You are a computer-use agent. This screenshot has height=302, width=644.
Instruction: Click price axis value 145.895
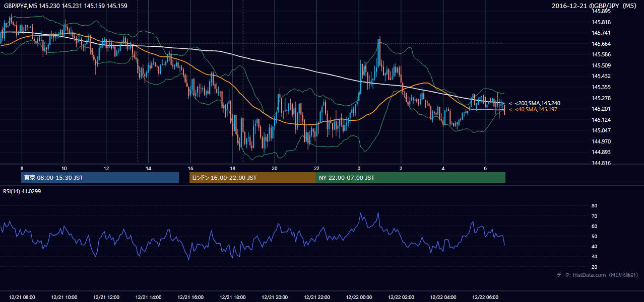click(601, 11)
